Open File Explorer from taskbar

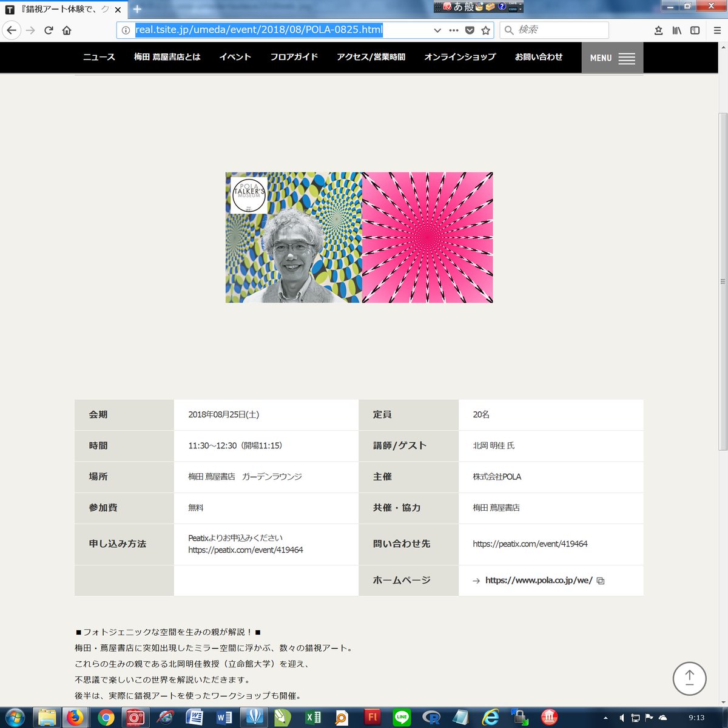[x=47, y=718]
